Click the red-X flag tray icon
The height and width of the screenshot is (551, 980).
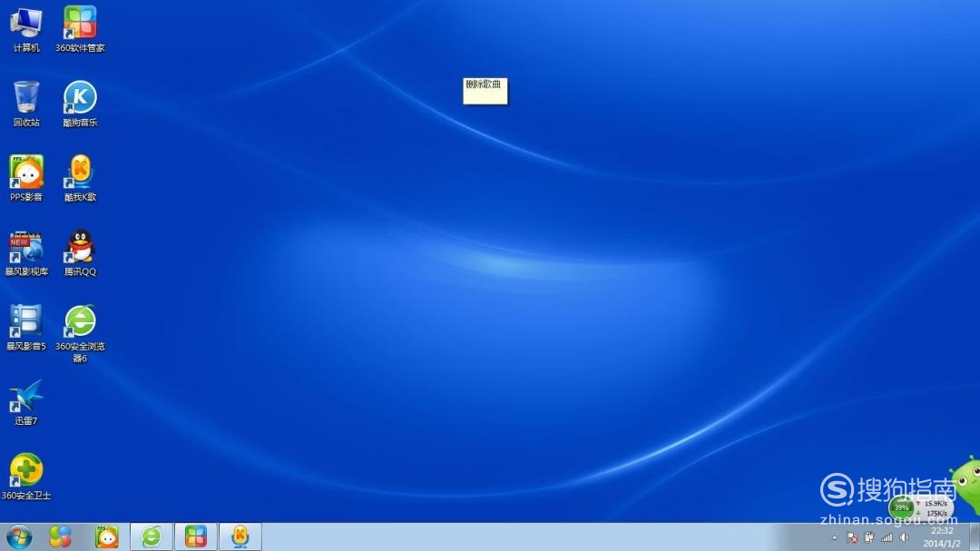(852, 538)
